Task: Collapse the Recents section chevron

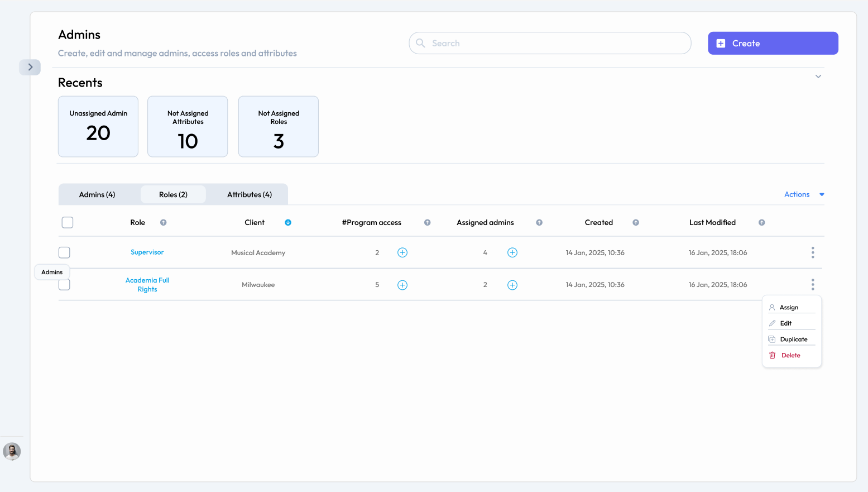Action: 818,77
